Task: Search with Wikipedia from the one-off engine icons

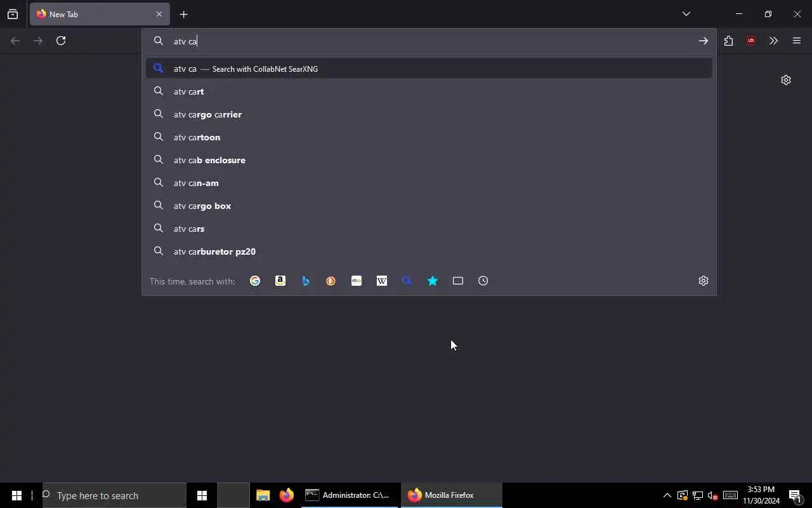Action: click(x=382, y=281)
